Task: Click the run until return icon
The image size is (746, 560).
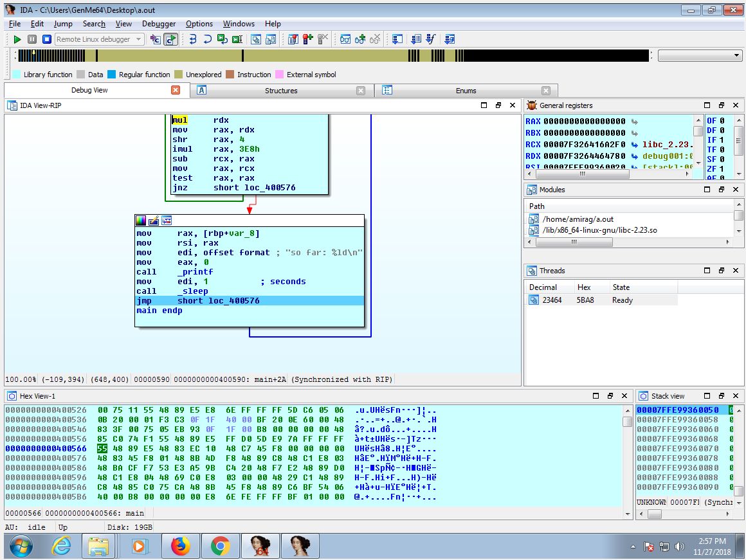Action: click(x=222, y=39)
